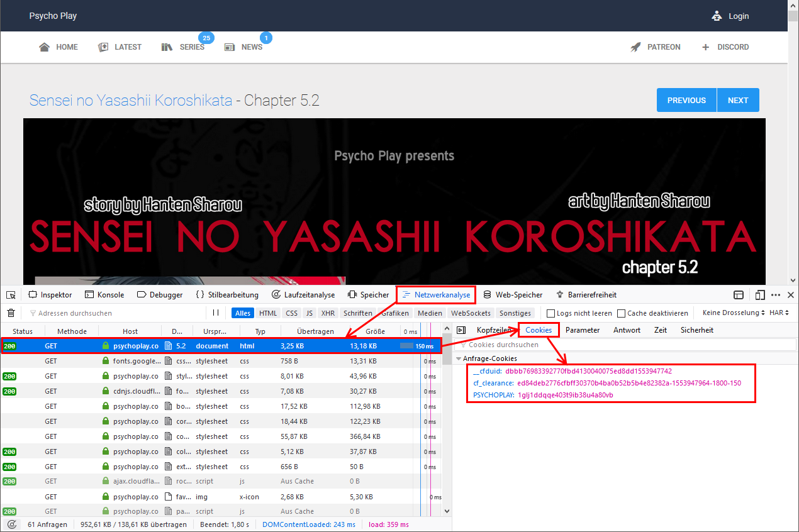Toggle the XHR request filter
799x532 pixels.
(328, 313)
